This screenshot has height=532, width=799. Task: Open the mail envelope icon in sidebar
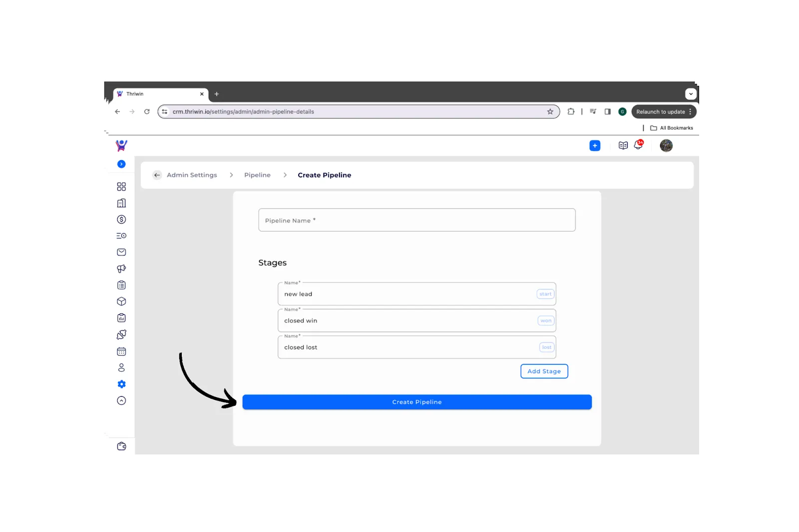(x=121, y=253)
